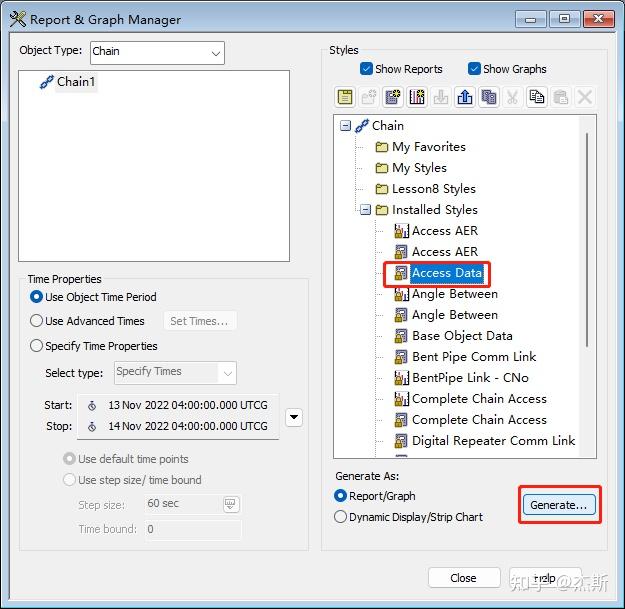This screenshot has width=625, height=609.
Task: Select the Use Advanced Times radio button
Action: pos(36,321)
